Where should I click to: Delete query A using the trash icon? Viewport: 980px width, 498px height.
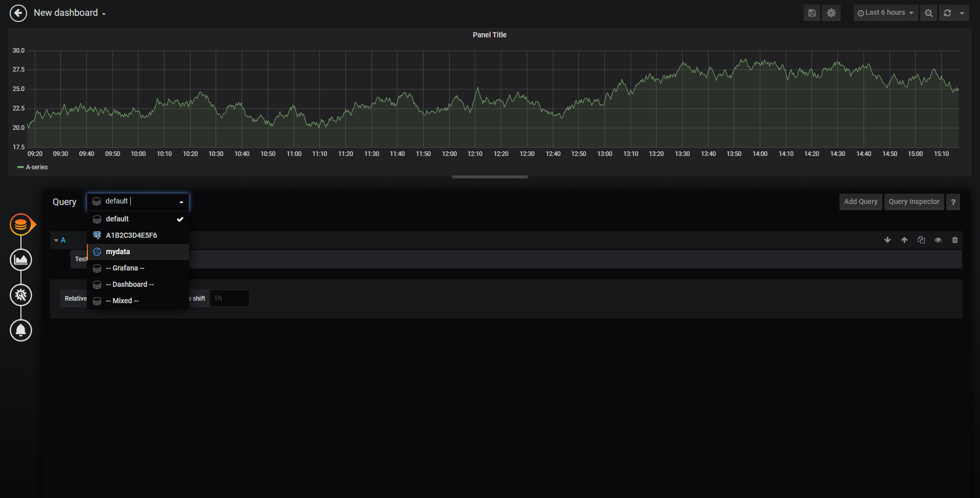click(955, 239)
